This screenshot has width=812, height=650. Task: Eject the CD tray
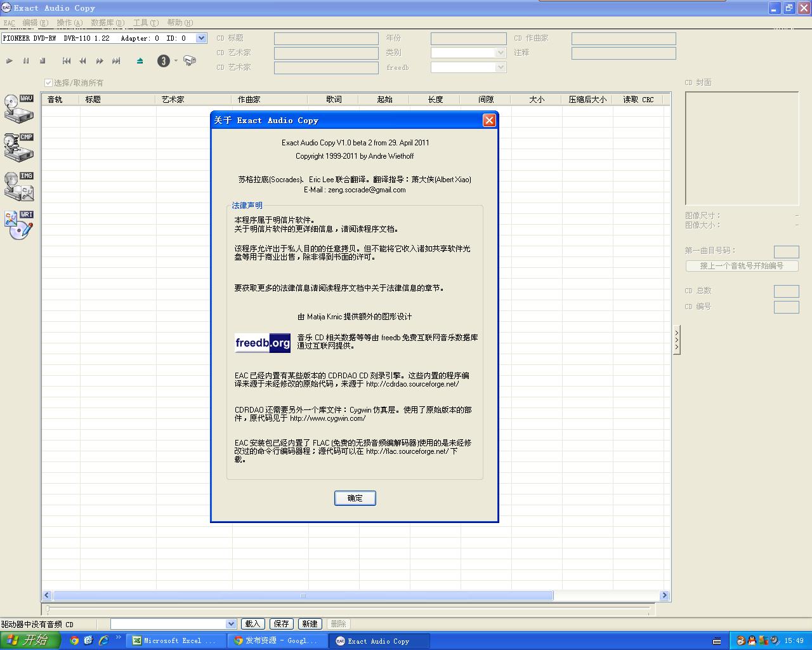(140, 61)
